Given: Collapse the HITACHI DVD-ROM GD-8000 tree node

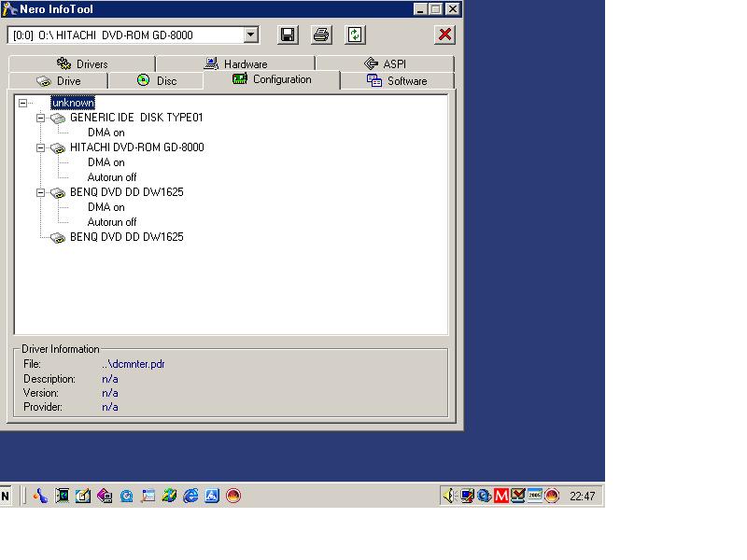Looking at the screenshot, I should pos(40,147).
